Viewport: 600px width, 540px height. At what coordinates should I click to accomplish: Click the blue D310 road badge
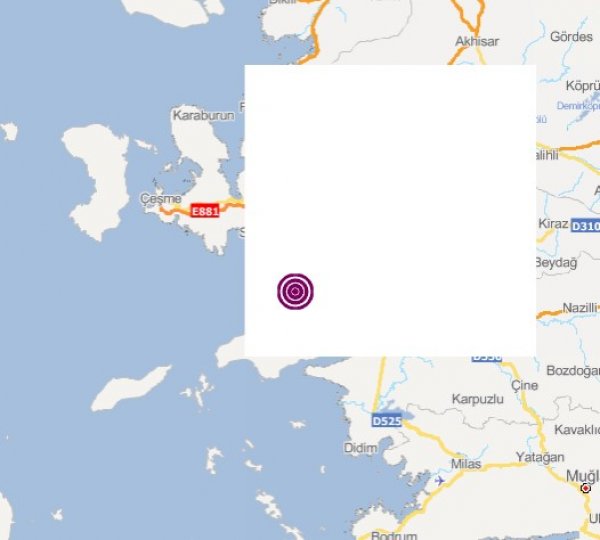pos(585,226)
